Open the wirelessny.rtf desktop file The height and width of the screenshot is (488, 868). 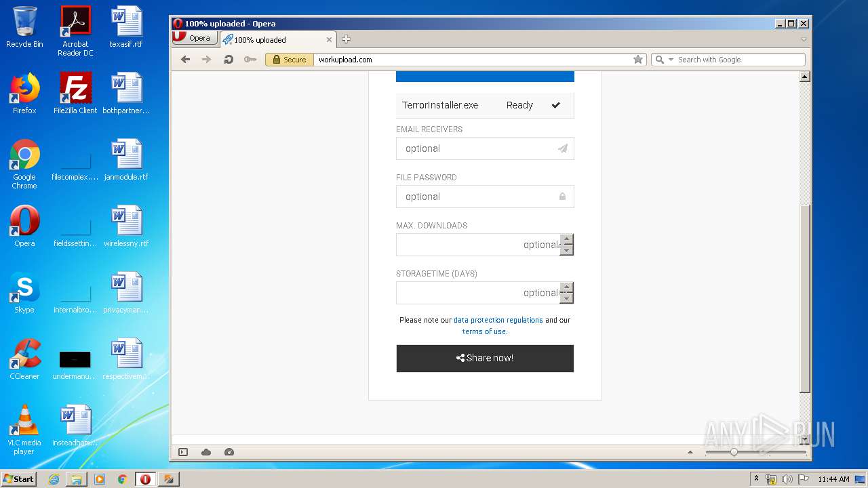tap(126, 226)
